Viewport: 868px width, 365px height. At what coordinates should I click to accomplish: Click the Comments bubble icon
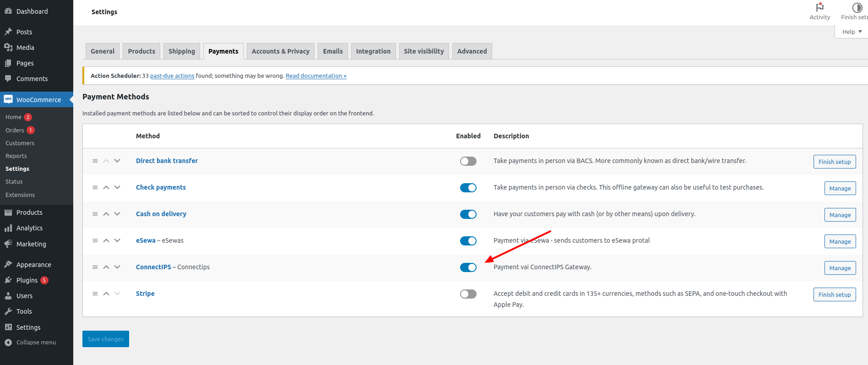pos(8,79)
